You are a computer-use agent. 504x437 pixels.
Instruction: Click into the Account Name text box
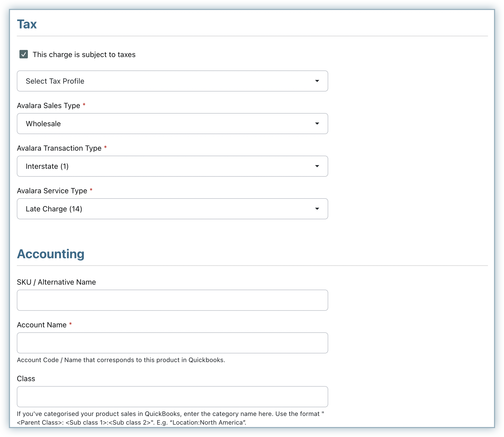(172, 343)
